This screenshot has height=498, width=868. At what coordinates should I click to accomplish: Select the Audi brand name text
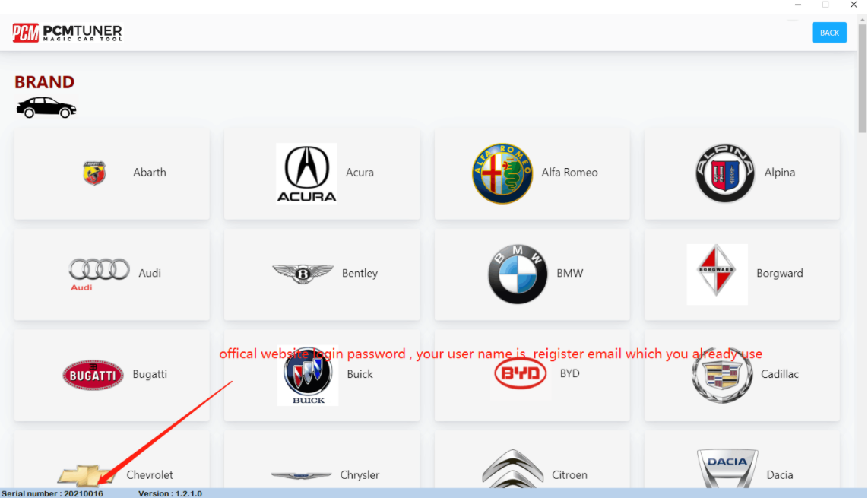click(150, 273)
